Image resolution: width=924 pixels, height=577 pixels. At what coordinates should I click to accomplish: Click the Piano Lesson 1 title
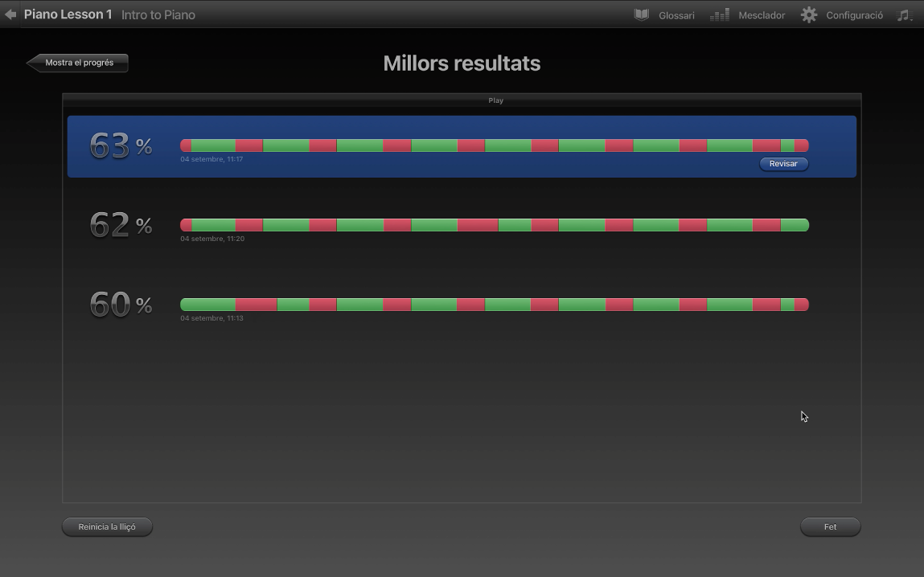[x=68, y=14]
